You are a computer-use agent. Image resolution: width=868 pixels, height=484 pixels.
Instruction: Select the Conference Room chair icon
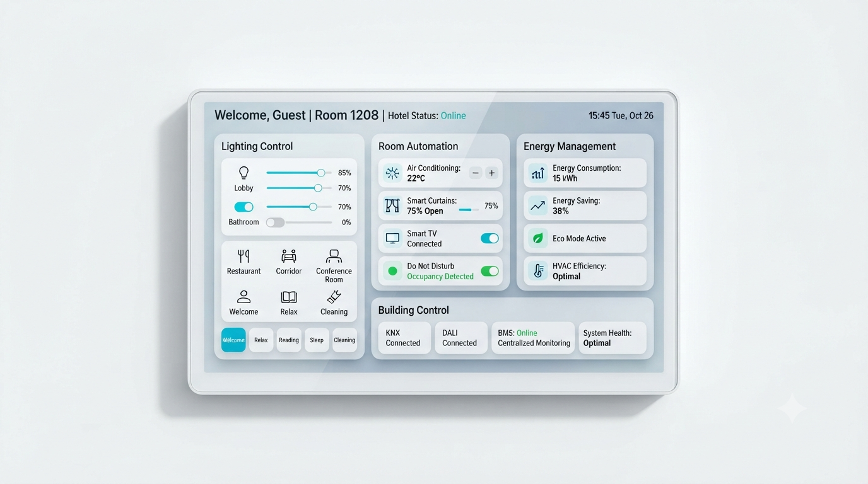click(334, 256)
